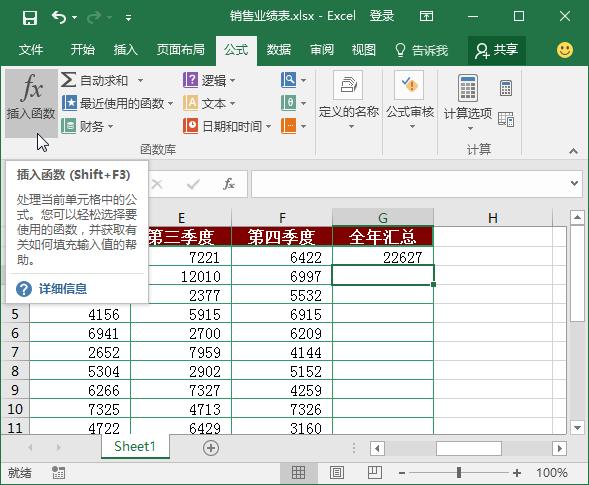Open the 财务 functions dropdown
Viewport: 589px width, 485px height.
87,126
